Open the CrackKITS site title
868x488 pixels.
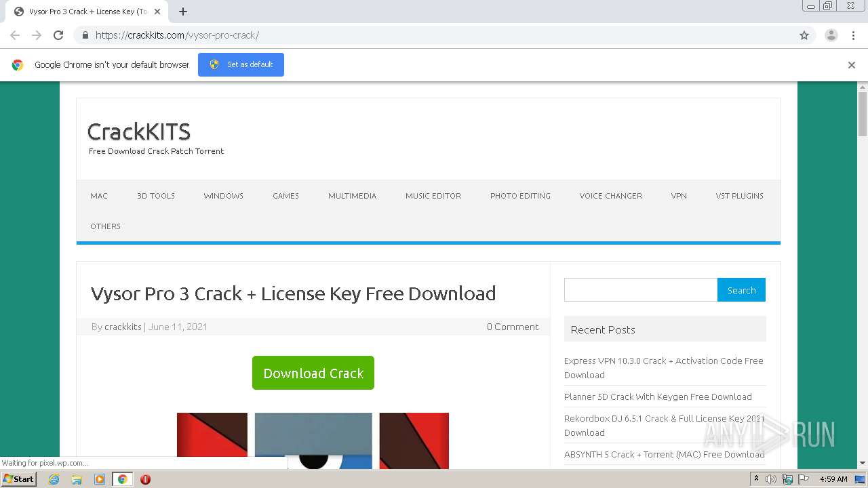(x=139, y=131)
